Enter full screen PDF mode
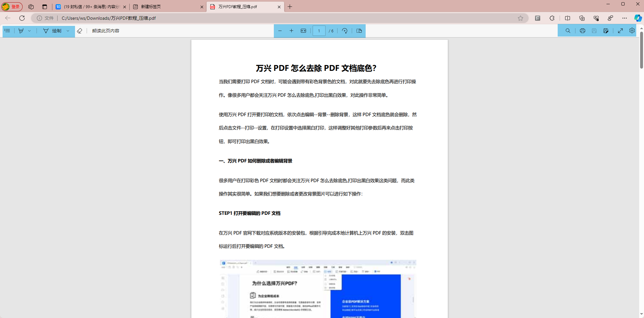 620,31
